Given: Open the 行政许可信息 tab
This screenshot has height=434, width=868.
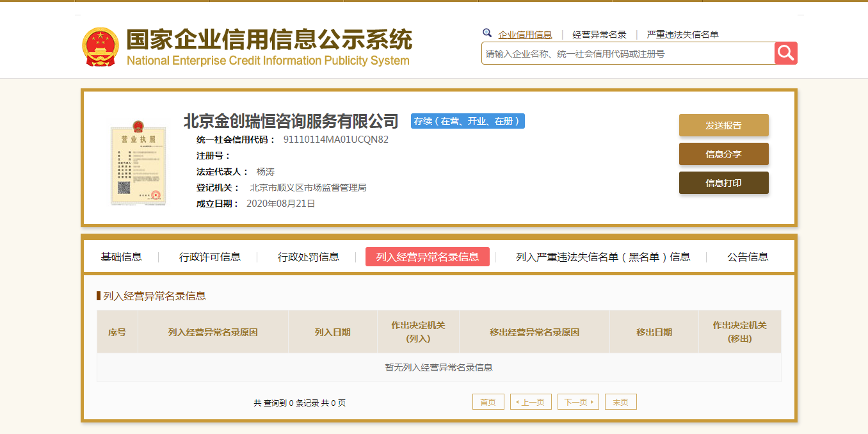Looking at the screenshot, I should coord(210,257).
